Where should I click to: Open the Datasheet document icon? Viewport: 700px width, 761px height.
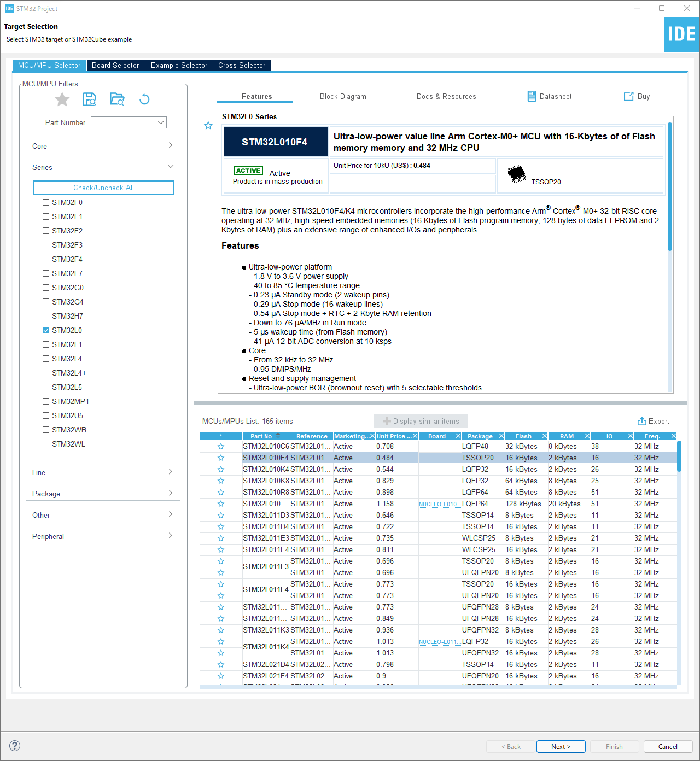pyautogui.click(x=532, y=97)
